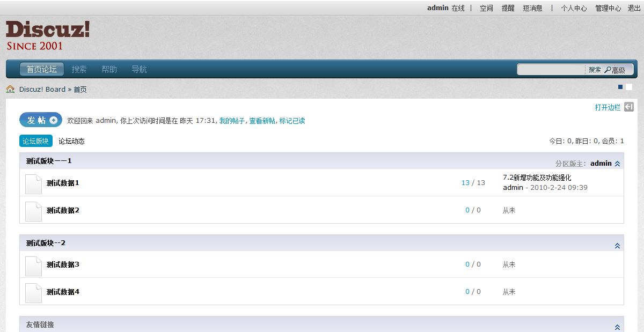Open forum 测试数据3
This screenshot has width=644, height=332.
click(63, 264)
